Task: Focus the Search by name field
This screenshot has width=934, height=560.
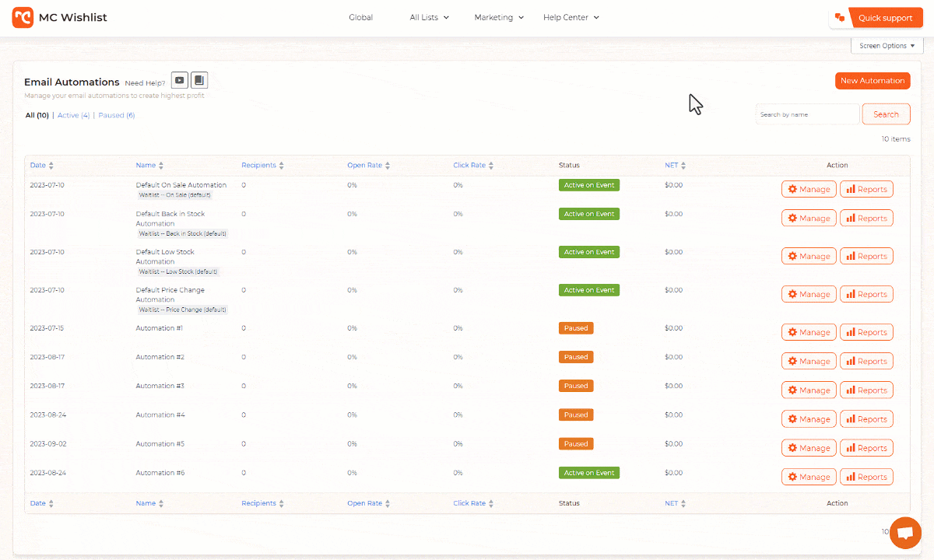Action: [807, 114]
